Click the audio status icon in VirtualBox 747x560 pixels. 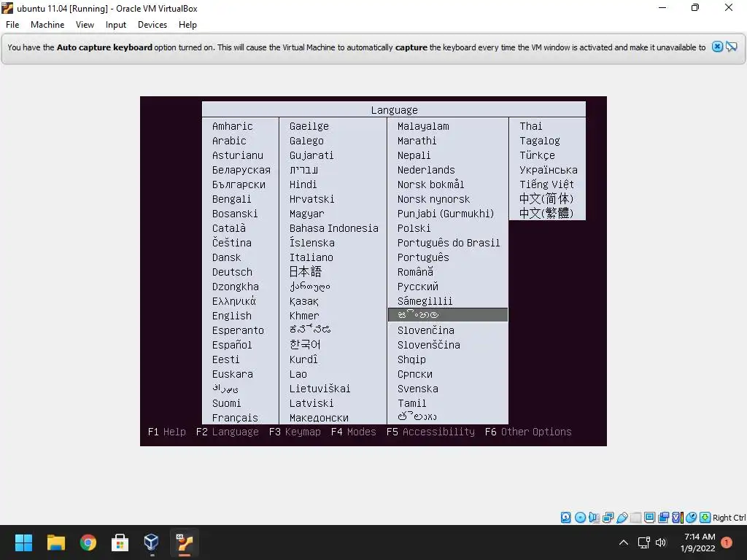click(x=594, y=518)
